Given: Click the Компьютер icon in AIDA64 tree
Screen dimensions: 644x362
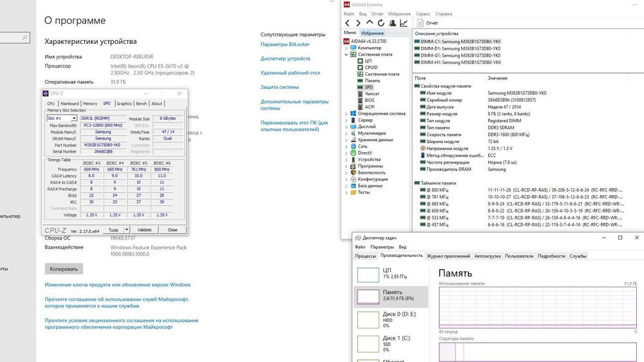Looking at the screenshot, I should pyautogui.click(x=353, y=48).
